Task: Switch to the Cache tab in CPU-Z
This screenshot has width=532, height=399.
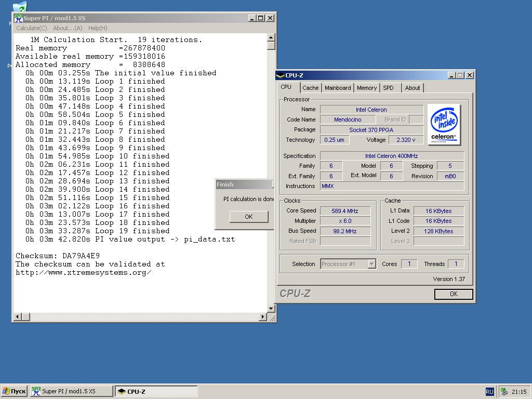Action: click(x=311, y=88)
